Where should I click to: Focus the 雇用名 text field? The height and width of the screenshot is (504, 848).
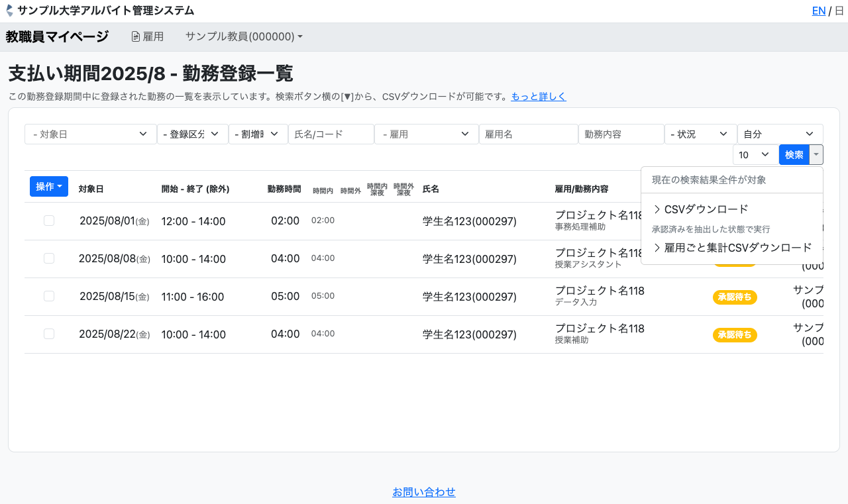click(529, 134)
